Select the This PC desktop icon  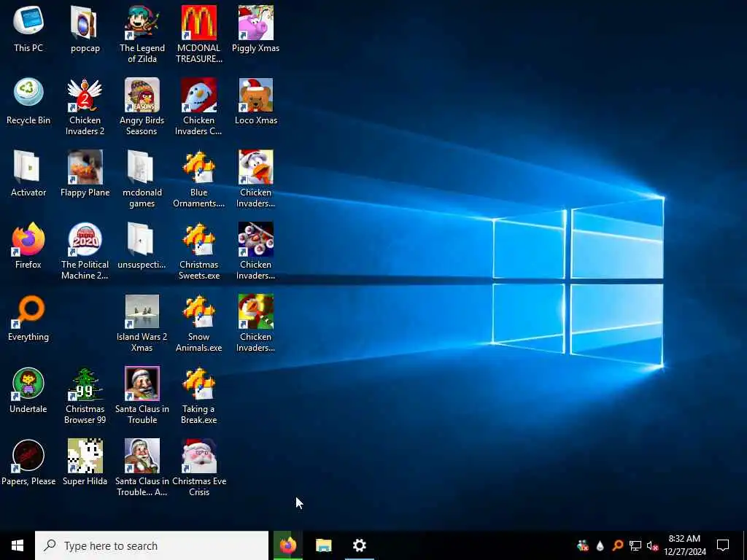pos(28,23)
